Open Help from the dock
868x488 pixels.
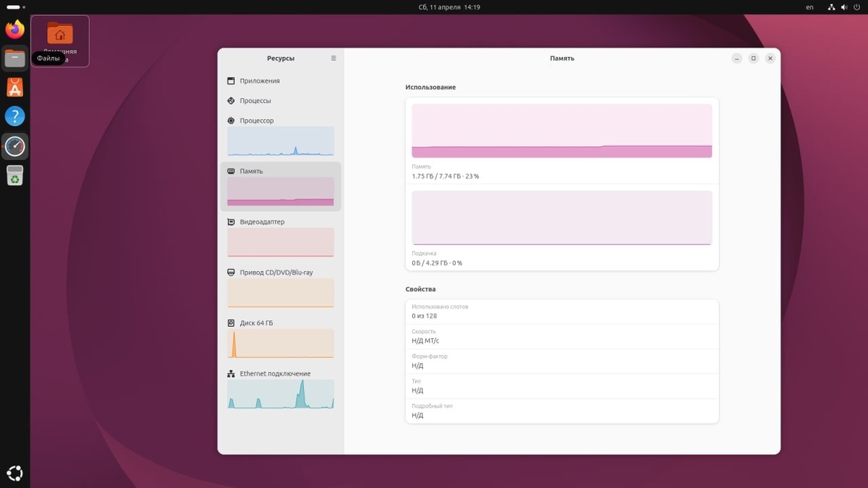15,116
